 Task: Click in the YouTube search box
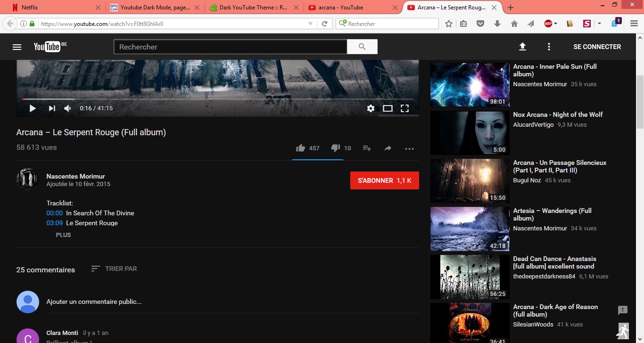coord(230,47)
